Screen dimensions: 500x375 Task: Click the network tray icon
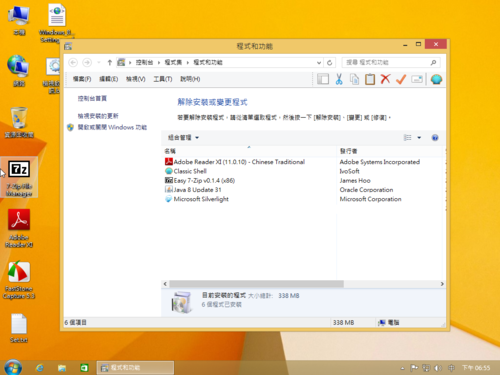[426, 368]
